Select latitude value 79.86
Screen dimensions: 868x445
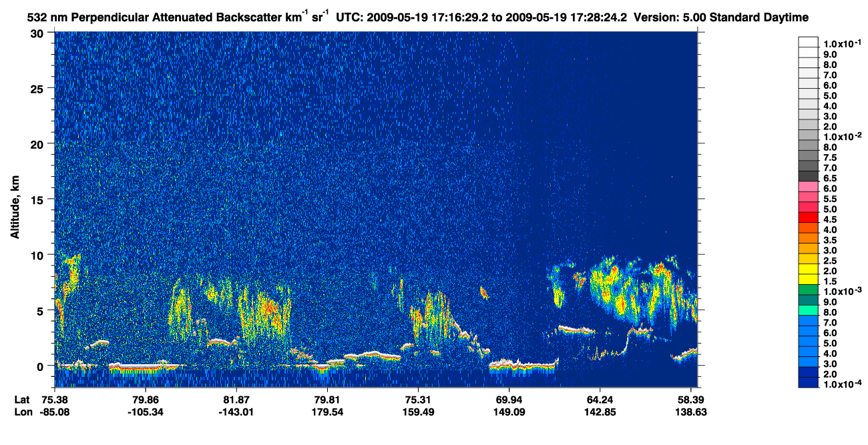[146, 400]
